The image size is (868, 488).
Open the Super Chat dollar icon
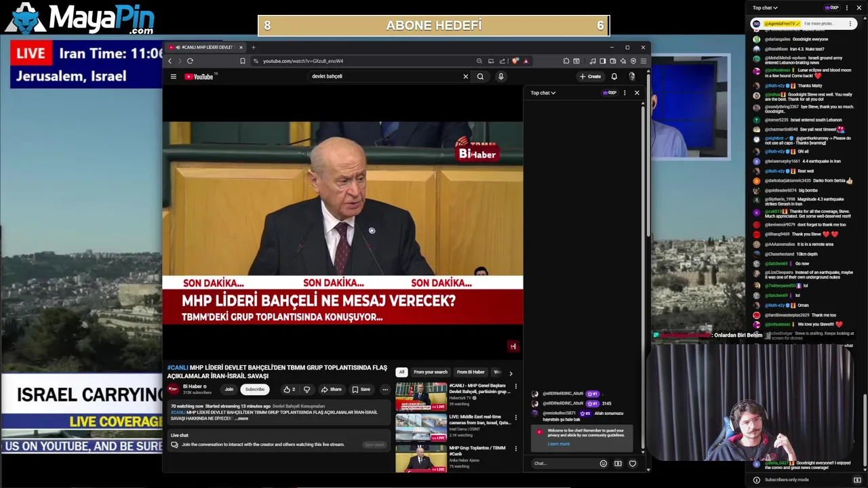tap(618, 464)
